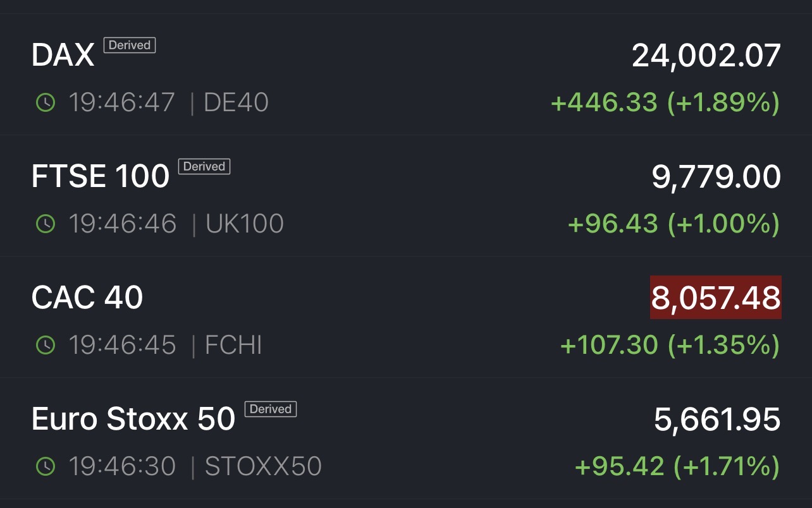This screenshot has width=812, height=508.
Task: Click the clock icon in Euro Stoxx 50 row
Action: (46, 466)
